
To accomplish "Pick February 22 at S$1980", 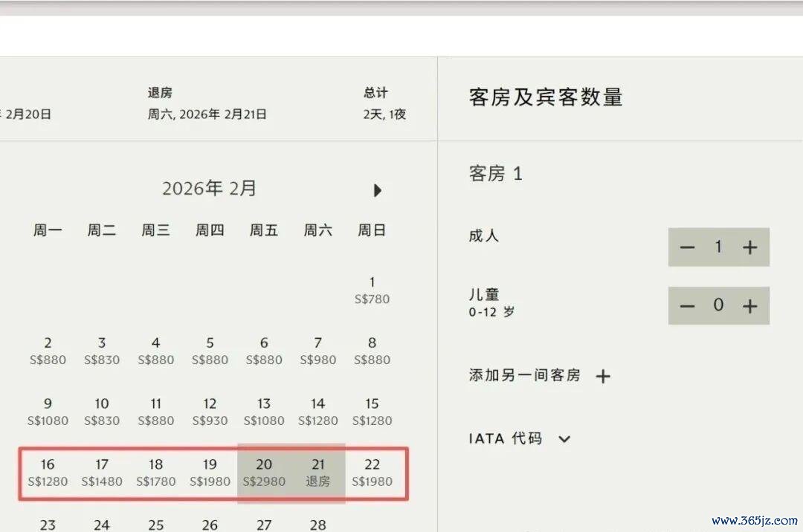I will point(372,473).
